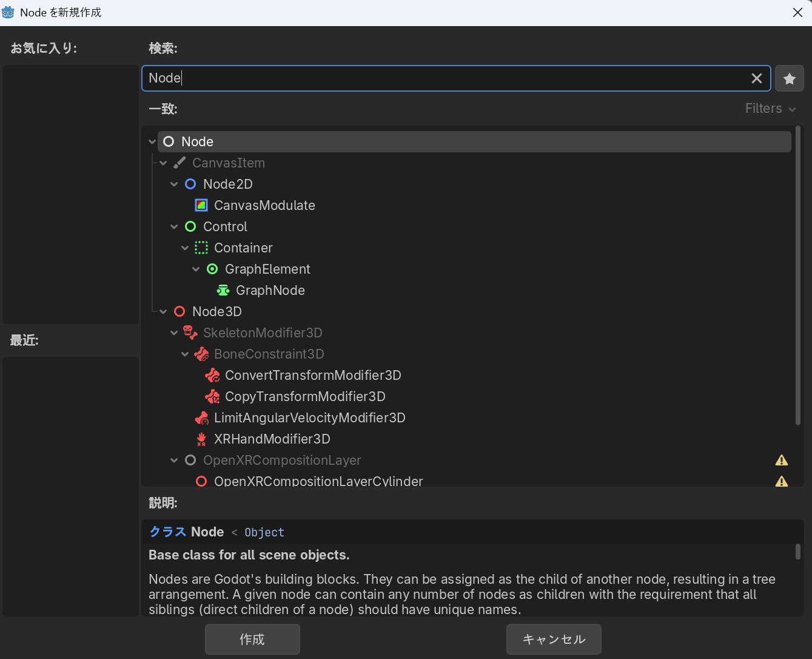
Task: Click the warning icon beside OpenXRCompositionLayerCylinder
Action: [782, 481]
